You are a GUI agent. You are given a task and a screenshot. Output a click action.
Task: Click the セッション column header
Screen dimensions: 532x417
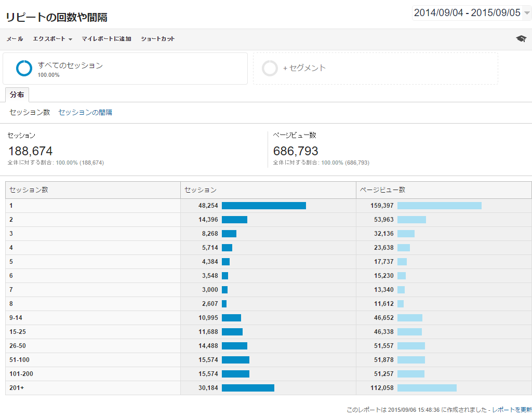[x=201, y=190]
